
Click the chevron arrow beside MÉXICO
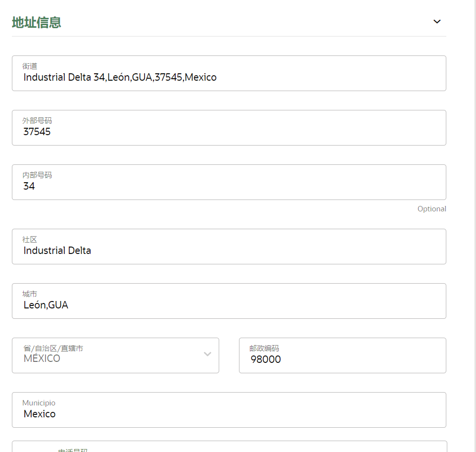pyautogui.click(x=208, y=354)
